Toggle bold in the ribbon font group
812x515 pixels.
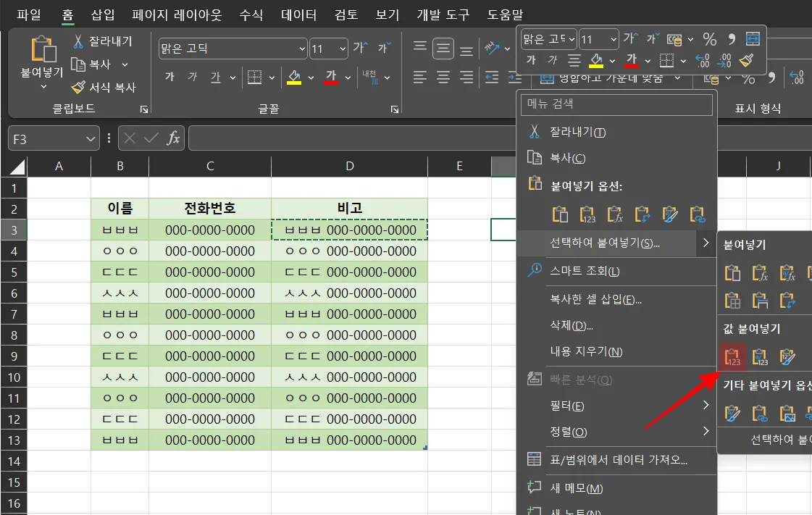169,77
